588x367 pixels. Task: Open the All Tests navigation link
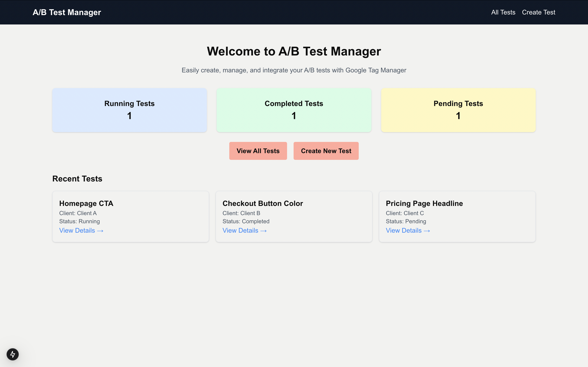(x=503, y=12)
